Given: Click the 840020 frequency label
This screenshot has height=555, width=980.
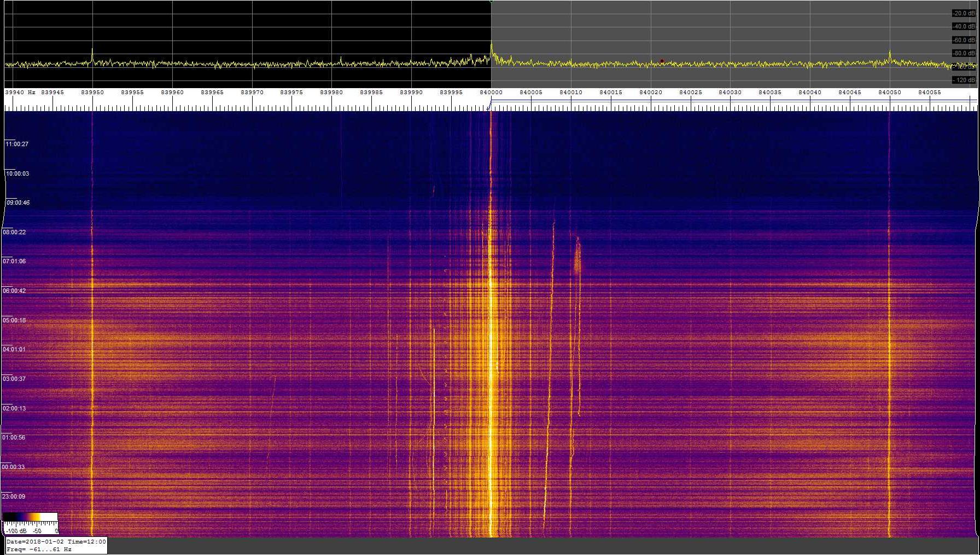Looking at the screenshot, I should pos(650,92).
